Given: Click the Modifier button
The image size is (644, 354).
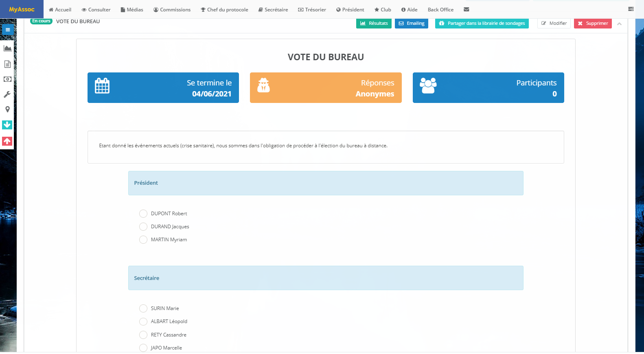Looking at the screenshot, I should click(x=554, y=23).
